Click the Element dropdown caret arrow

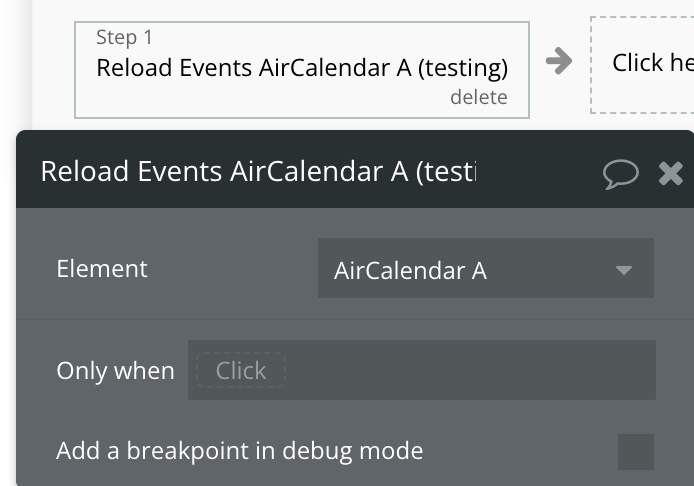tap(624, 270)
